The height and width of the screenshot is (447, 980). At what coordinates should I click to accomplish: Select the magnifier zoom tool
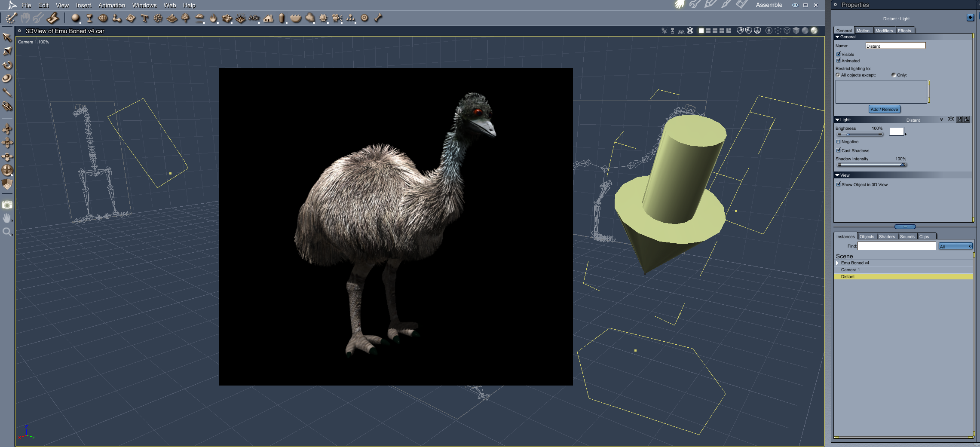click(7, 233)
